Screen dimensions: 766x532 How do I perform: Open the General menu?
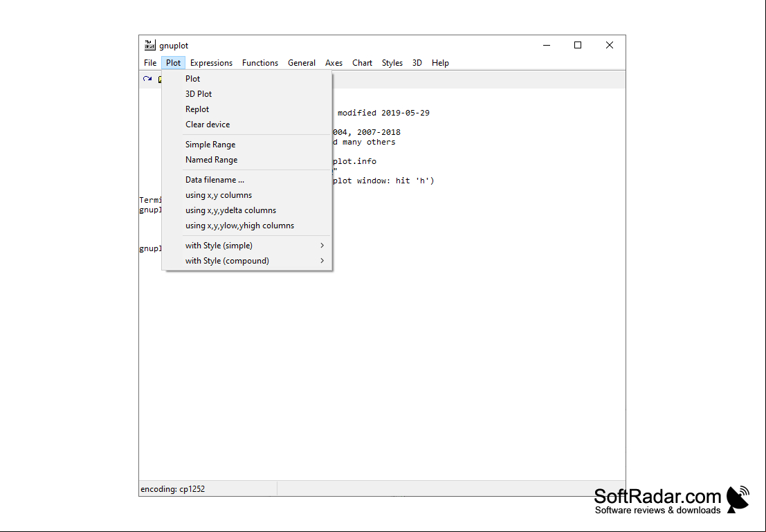tap(302, 63)
